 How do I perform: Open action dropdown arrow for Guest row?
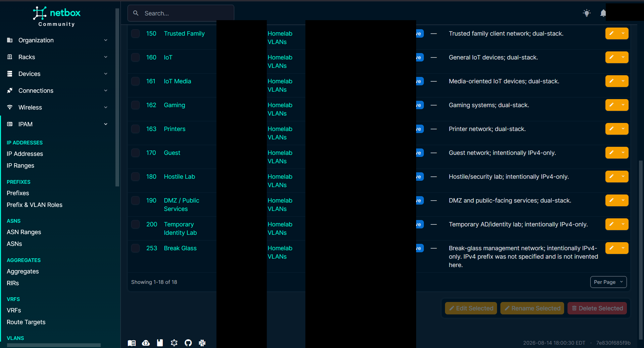[x=623, y=153]
